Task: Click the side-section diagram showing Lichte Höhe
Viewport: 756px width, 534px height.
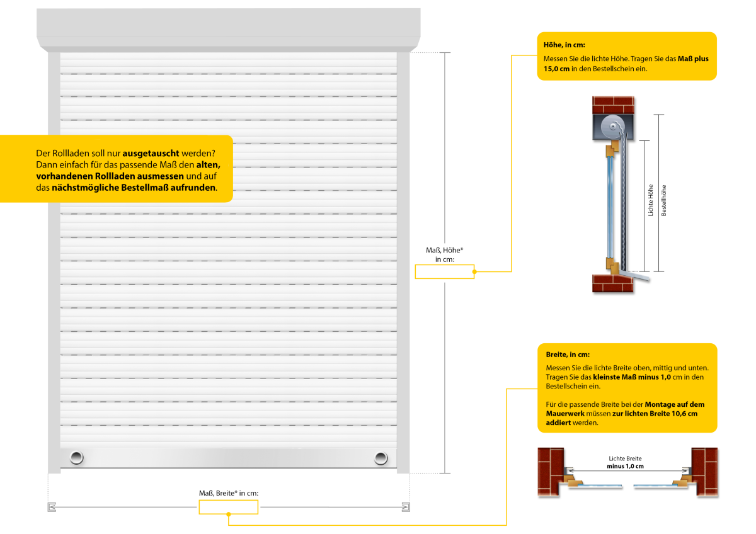Action: click(x=628, y=195)
